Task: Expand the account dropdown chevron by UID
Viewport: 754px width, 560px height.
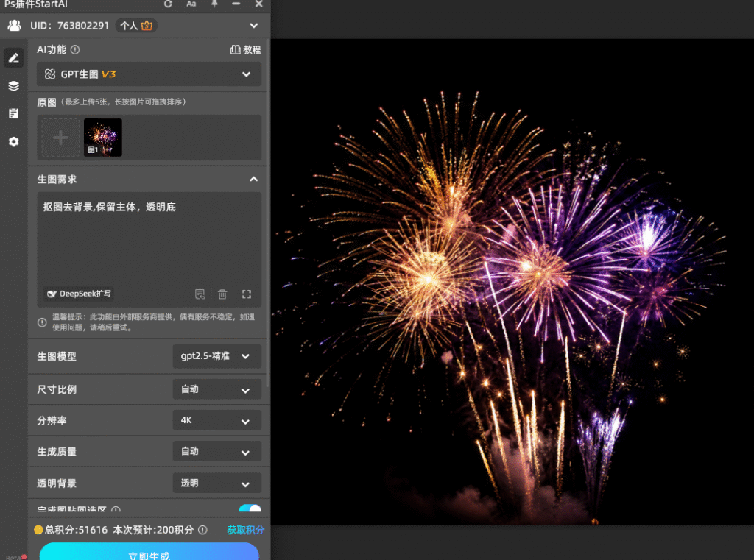Action: click(x=254, y=26)
